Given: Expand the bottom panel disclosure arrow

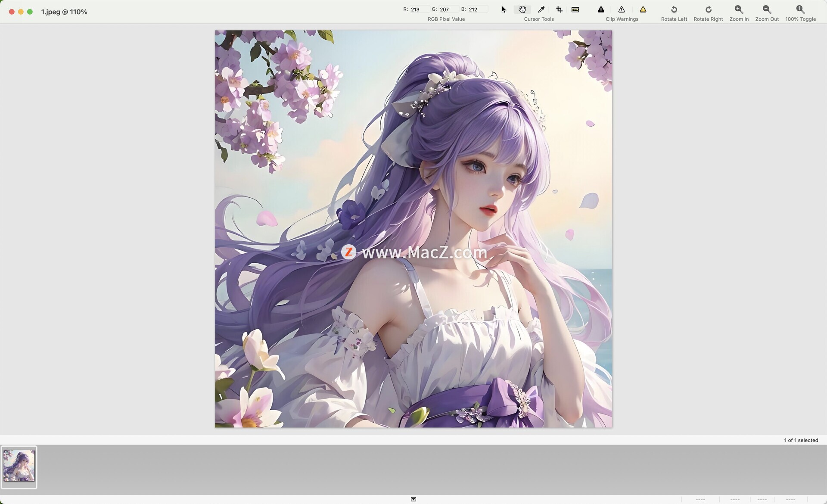Looking at the screenshot, I should tap(413, 499).
